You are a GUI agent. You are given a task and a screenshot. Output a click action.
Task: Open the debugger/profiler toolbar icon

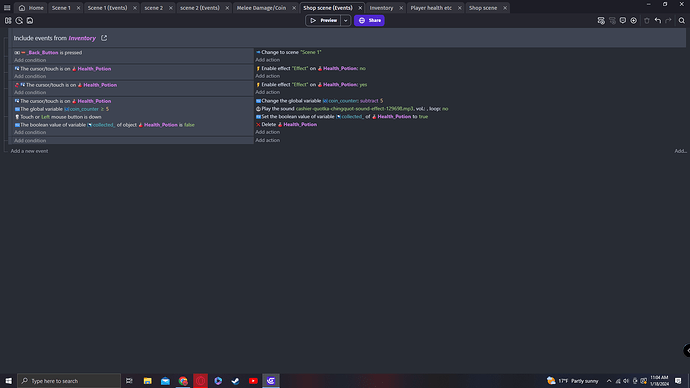click(19, 20)
